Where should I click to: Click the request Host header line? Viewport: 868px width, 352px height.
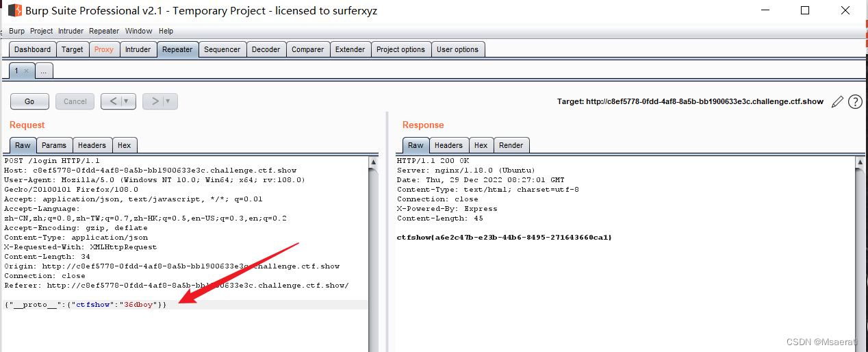point(150,171)
